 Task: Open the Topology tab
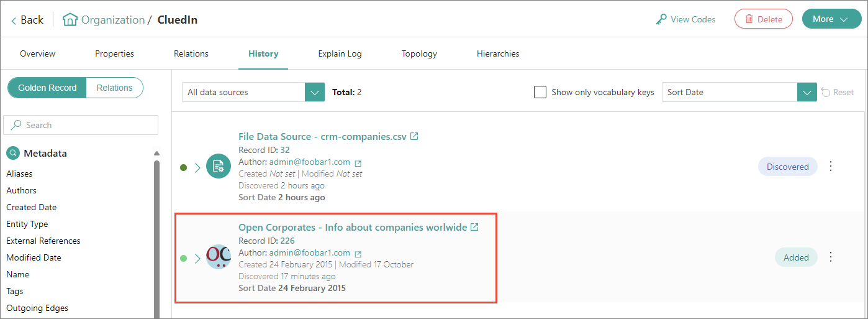pyautogui.click(x=419, y=53)
